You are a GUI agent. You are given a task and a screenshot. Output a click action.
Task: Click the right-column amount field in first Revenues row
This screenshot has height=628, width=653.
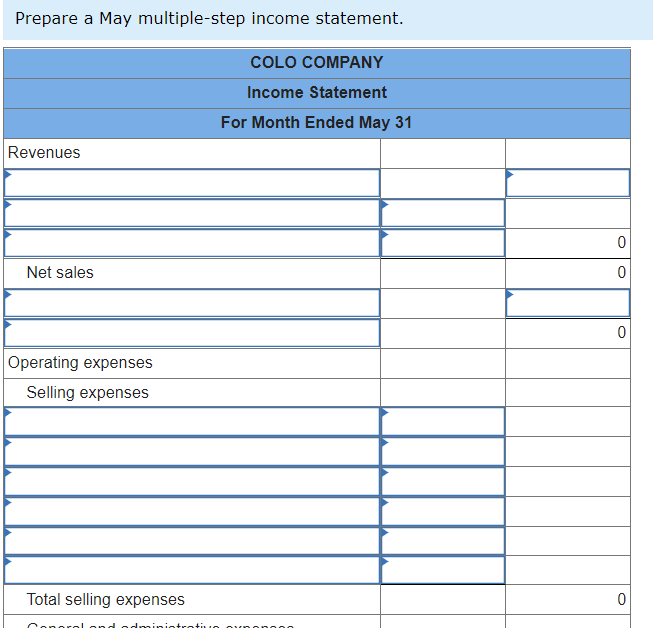(x=568, y=183)
